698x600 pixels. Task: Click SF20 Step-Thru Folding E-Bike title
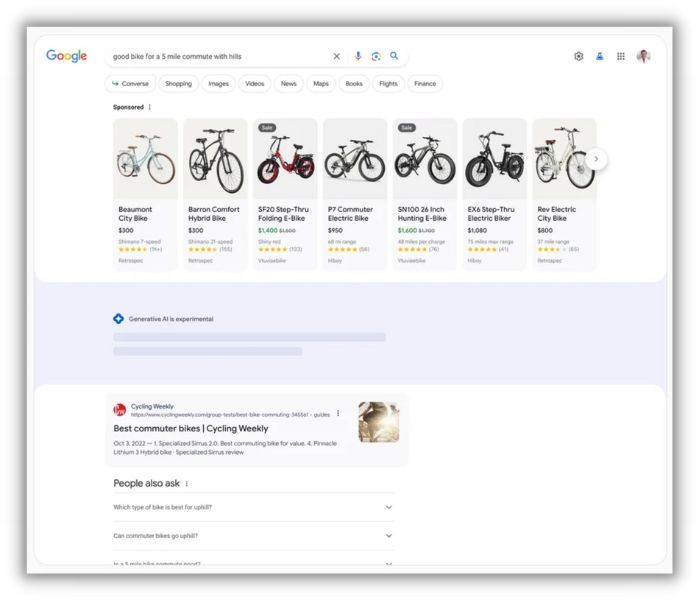tap(283, 214)
